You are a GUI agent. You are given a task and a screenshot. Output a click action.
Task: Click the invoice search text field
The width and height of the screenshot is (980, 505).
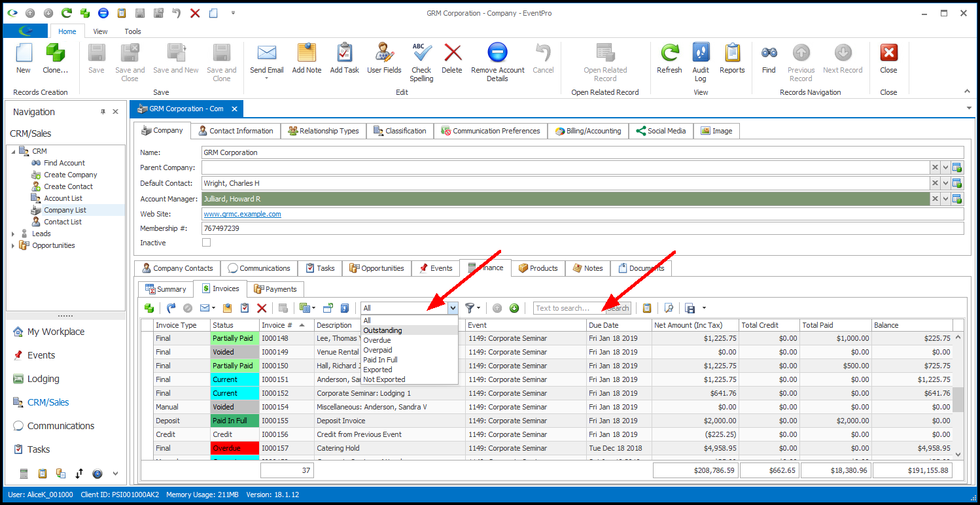(569, 308)
